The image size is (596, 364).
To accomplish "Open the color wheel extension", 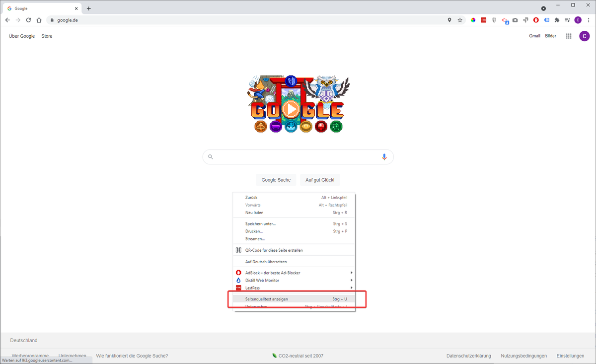I will [x=473, y=20].
